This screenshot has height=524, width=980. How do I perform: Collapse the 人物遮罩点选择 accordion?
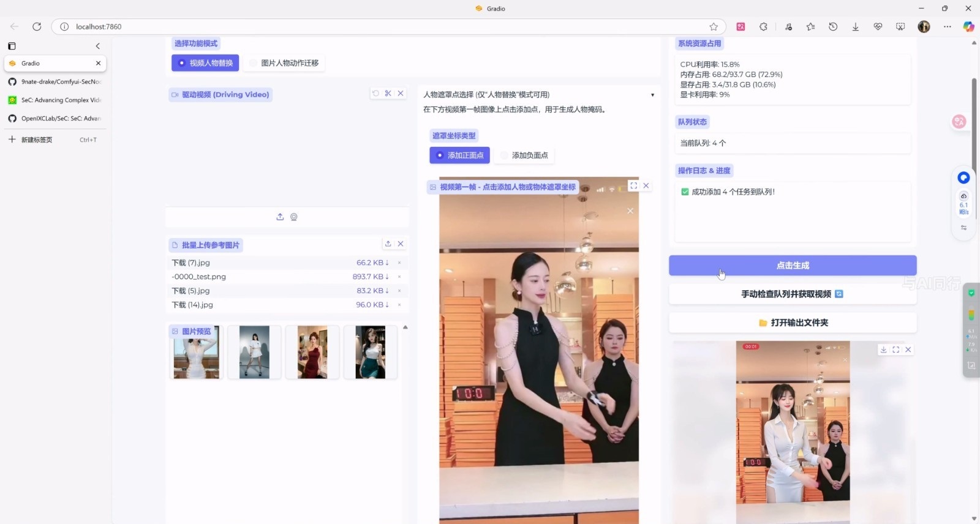point(652,95)
